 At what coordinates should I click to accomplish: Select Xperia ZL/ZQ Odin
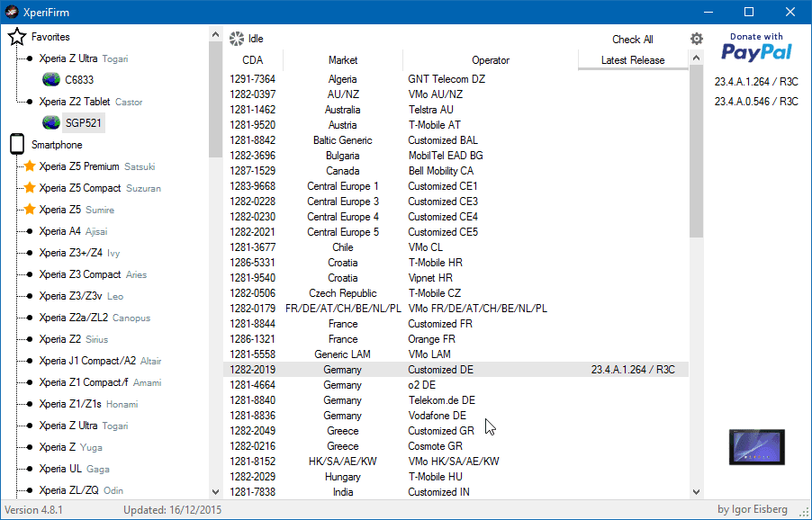click(81, 490)
